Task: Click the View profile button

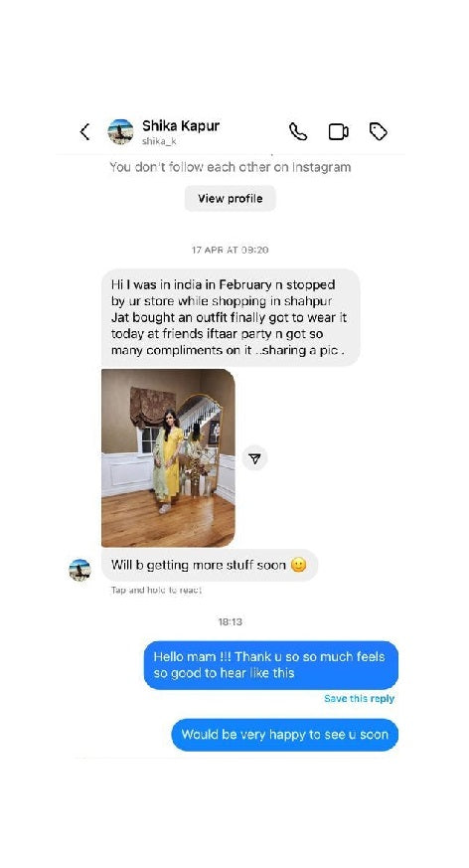Action: (x=231, y=198)
